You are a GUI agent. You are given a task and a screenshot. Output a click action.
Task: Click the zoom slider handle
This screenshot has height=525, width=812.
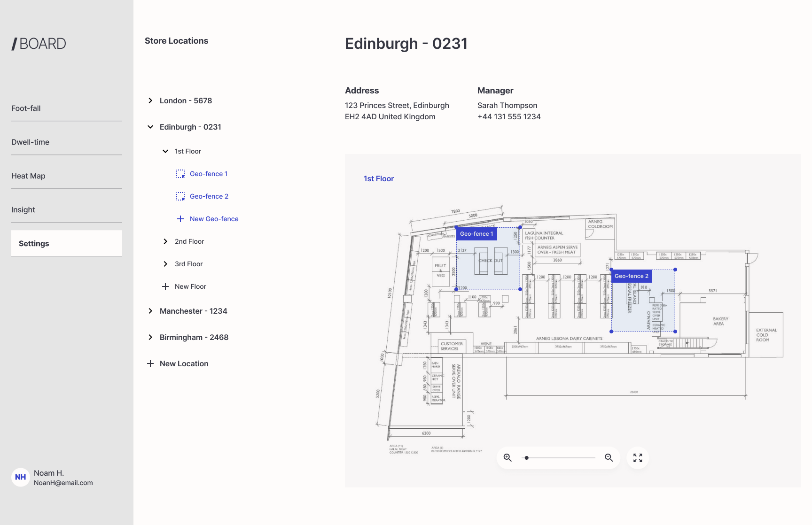(527, 457)
